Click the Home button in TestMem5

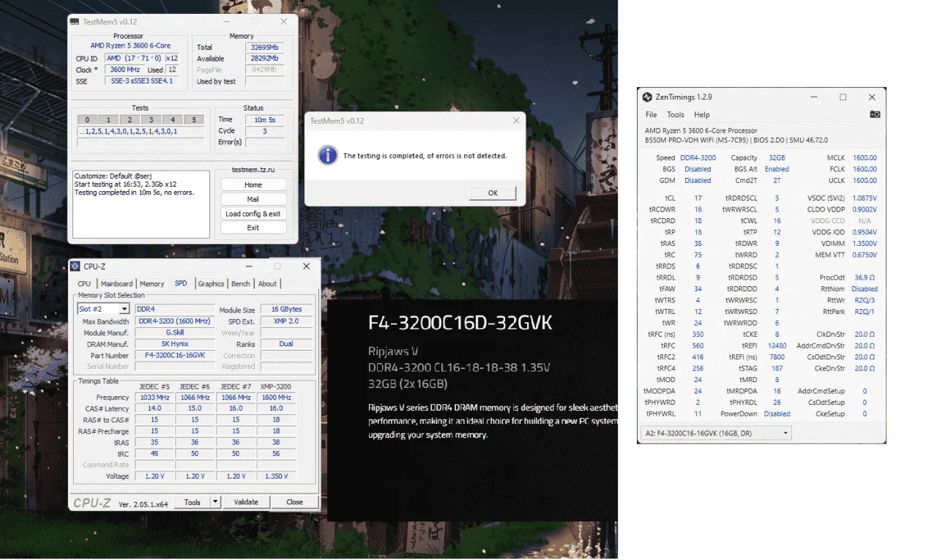pos(253,185)
